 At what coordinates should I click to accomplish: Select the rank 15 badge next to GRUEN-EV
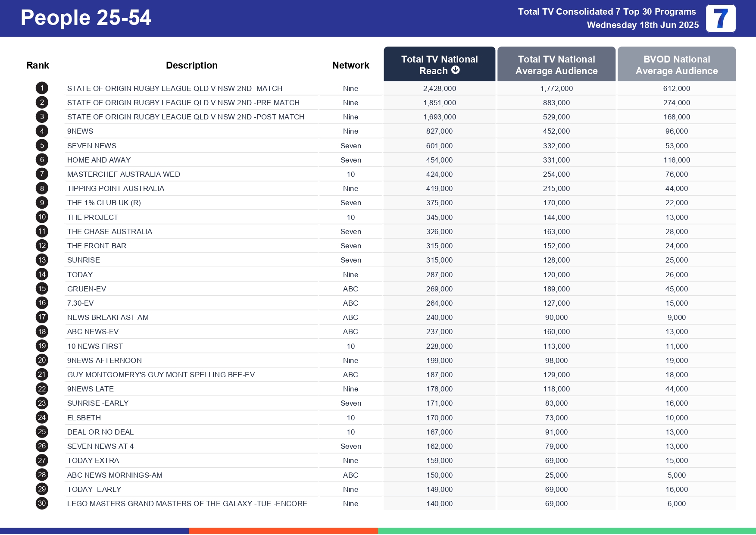[x=41, y=288]
